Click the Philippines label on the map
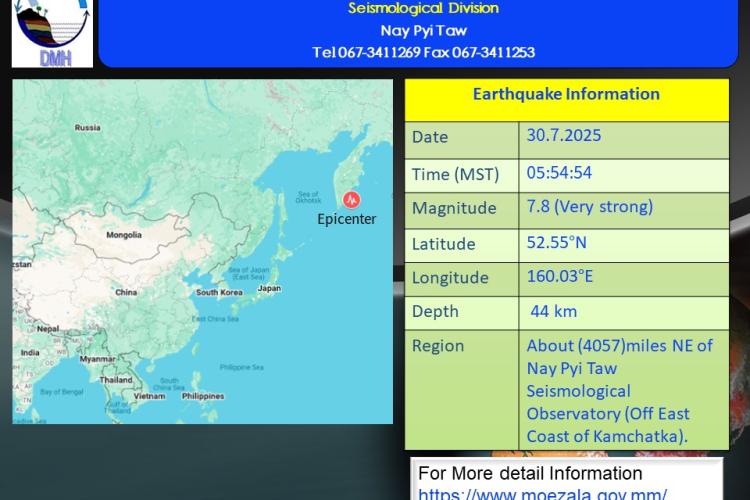The width and height of the screenshot is (750, 500). tap(203, 396)
